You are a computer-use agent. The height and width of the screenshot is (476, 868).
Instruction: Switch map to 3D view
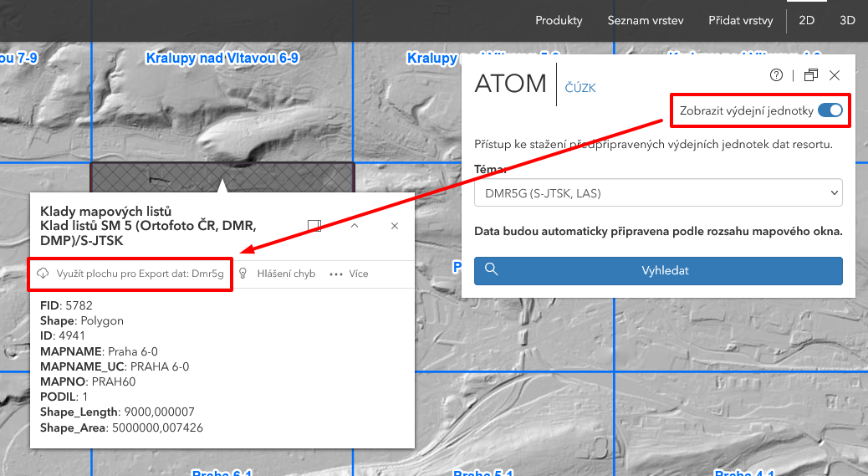(847, 21)
